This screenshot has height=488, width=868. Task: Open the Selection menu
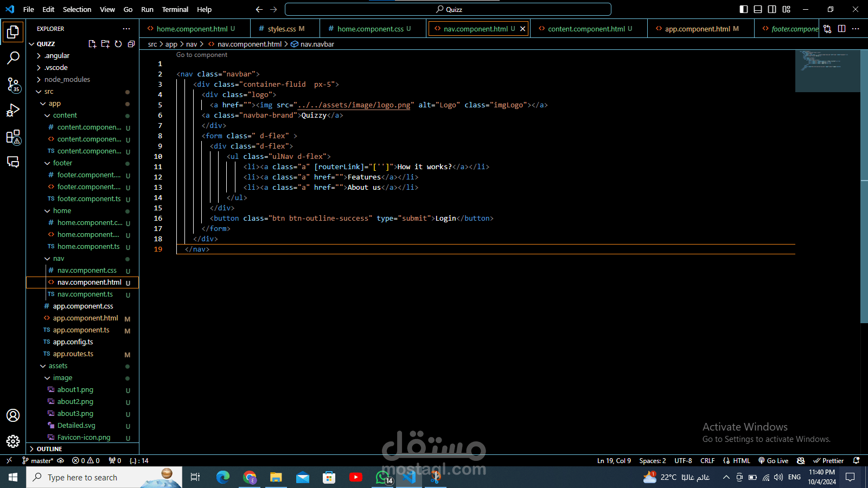pos(77,9)
